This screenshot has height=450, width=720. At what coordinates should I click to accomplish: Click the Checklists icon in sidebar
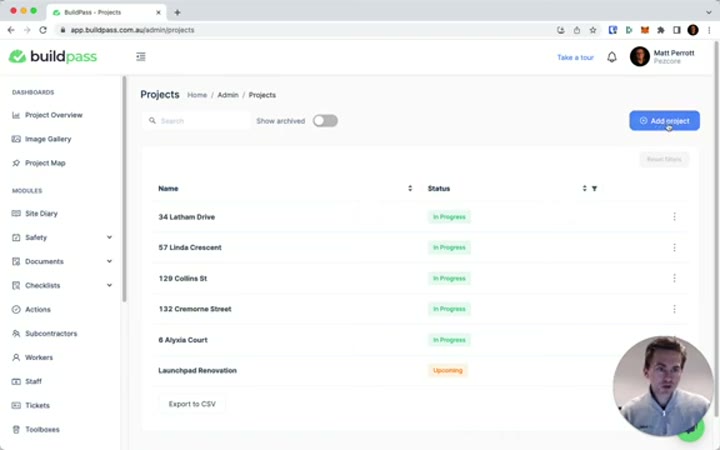[x=16, y=285]
